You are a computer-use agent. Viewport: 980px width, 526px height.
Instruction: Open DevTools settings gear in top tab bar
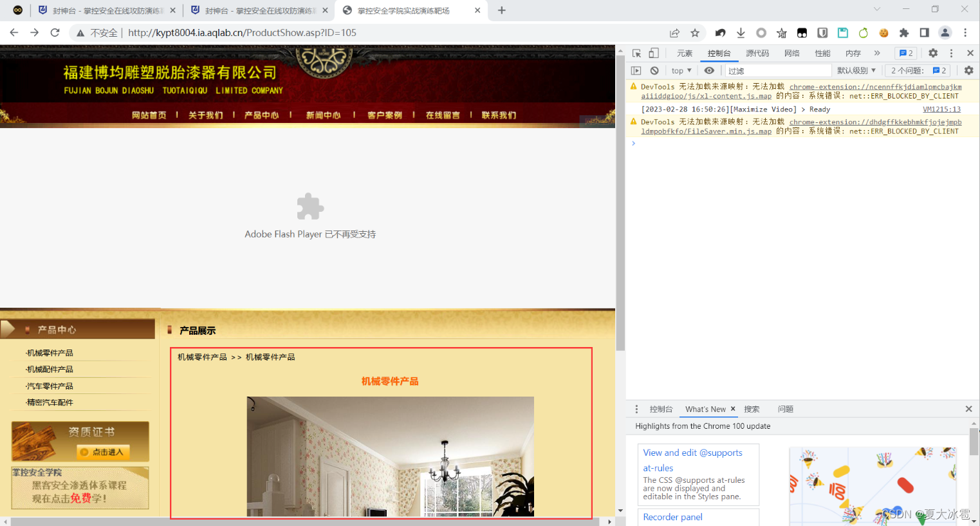[933, 53]
